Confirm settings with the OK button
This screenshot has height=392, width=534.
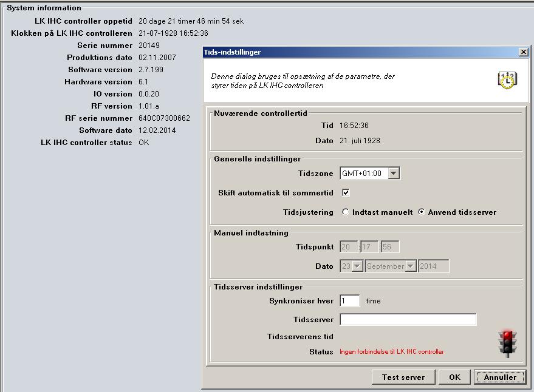454,377
